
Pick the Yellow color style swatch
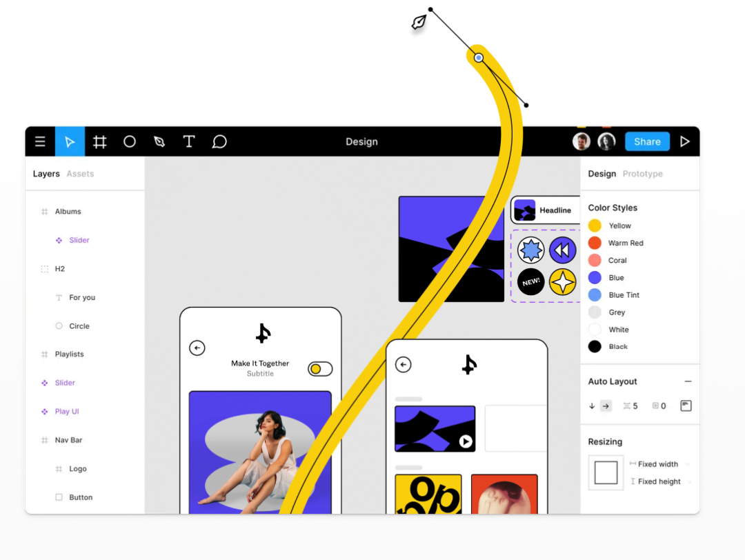595,226
